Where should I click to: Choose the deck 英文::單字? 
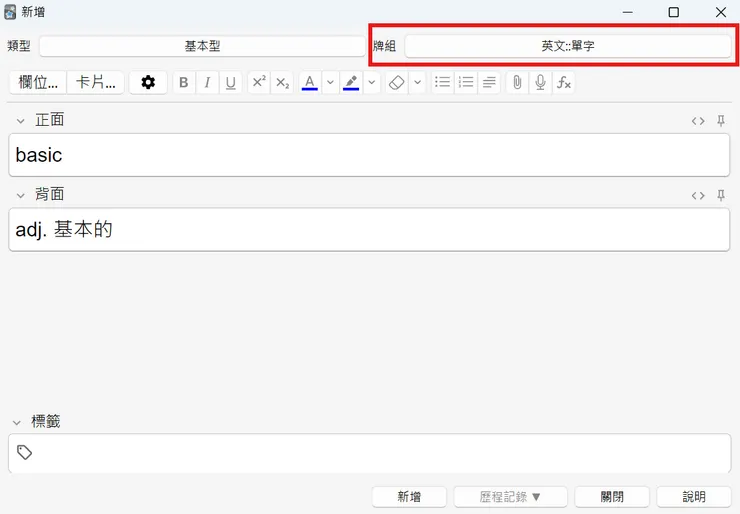coord(568,46)
